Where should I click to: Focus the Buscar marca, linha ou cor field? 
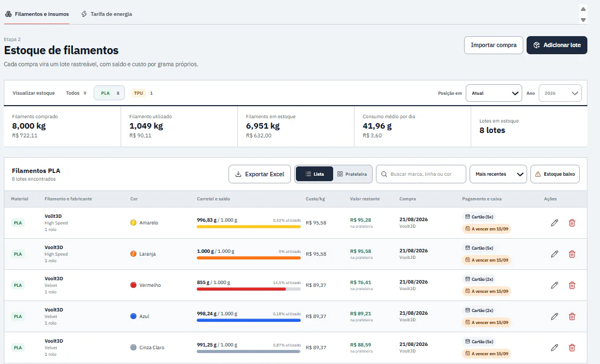(421, 174)
